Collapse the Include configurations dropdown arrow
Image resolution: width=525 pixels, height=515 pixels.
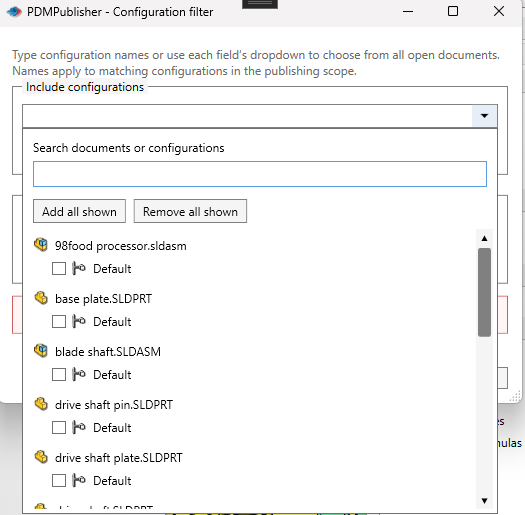coord(484,116)
